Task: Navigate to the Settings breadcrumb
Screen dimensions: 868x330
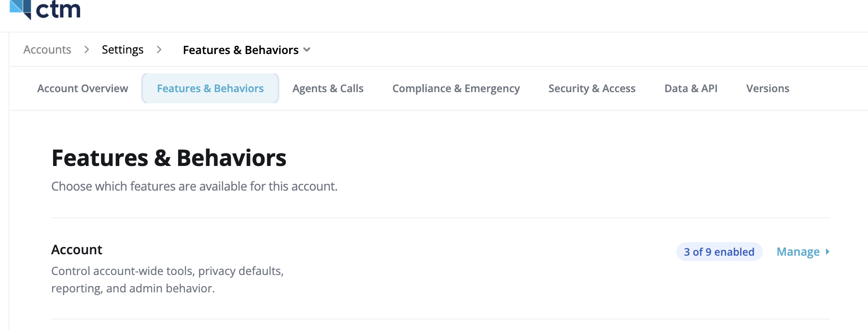Action: [x=123, y=50]
